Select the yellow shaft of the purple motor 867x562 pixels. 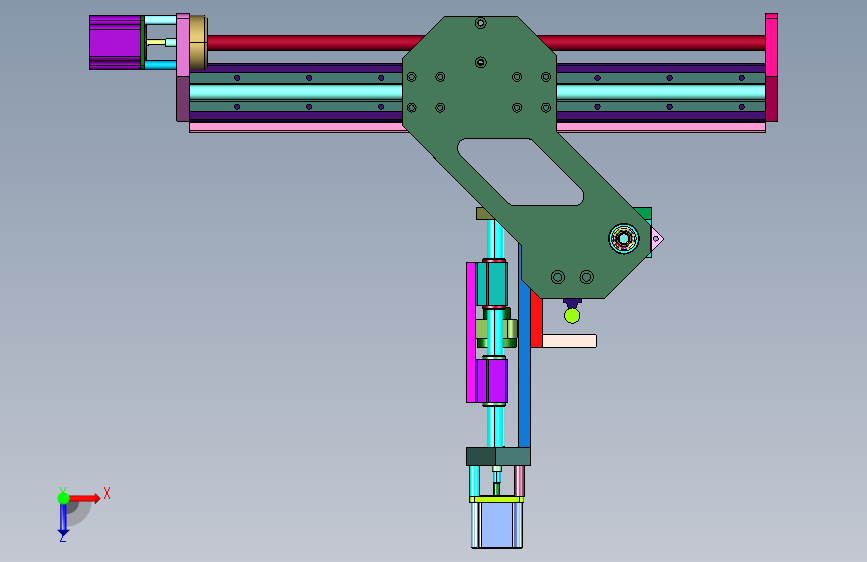point(156,42)
